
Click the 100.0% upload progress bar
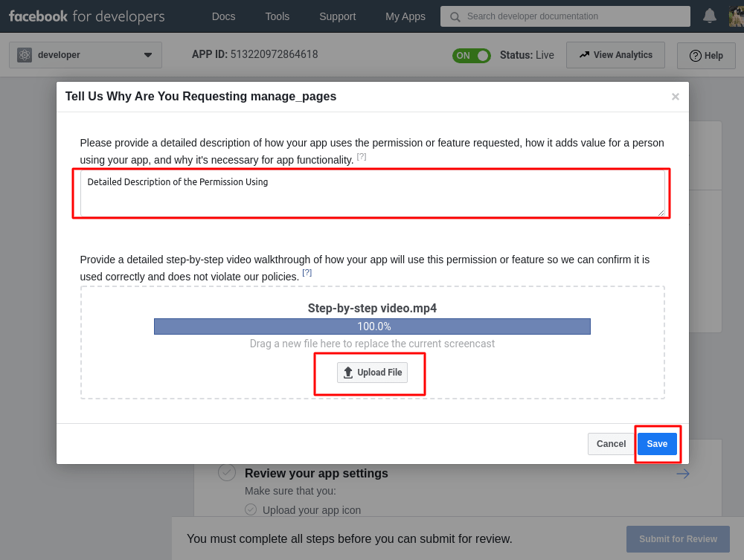pyautogui.click(x=373, y=326)
